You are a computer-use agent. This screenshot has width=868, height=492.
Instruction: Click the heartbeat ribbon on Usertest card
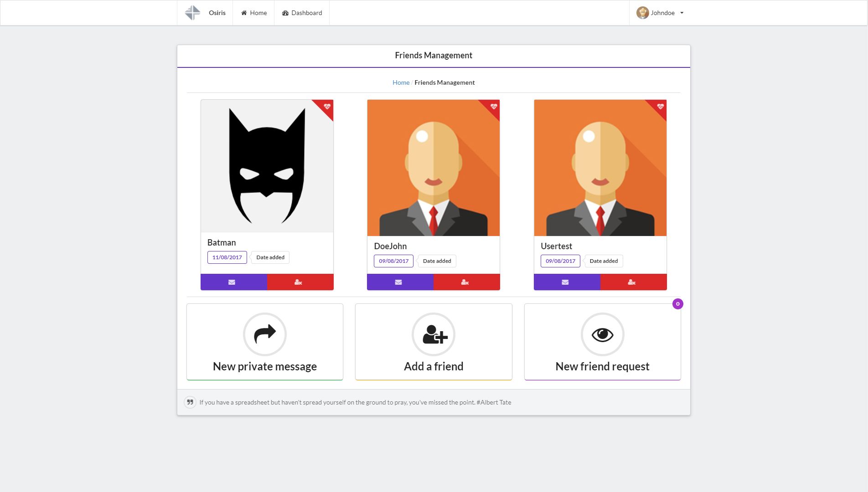point(660,107)
